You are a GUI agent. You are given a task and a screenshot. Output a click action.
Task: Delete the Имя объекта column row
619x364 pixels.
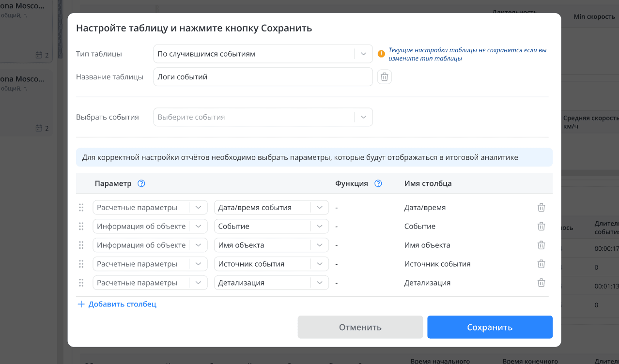click(x=541, y=245)
